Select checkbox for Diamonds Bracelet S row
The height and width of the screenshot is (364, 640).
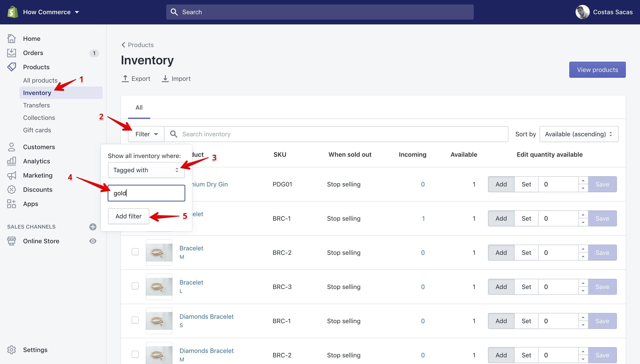pos(135,320)
